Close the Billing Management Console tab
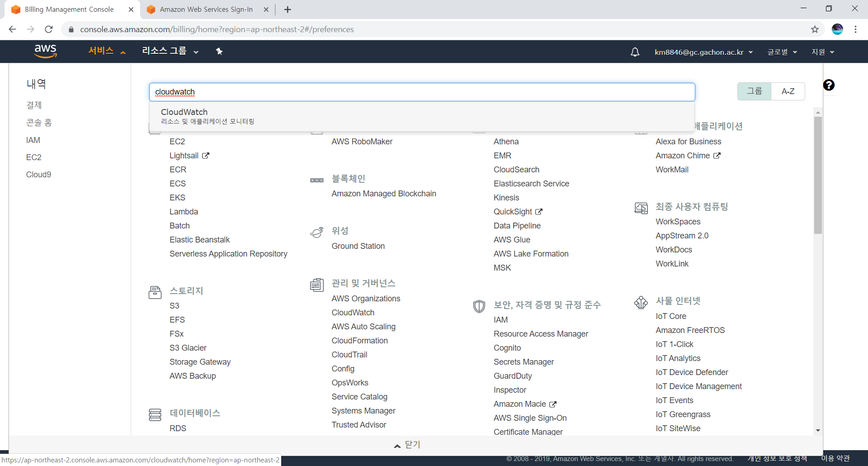The width and height of the screenshot is (868, 466). pos(131,10)
